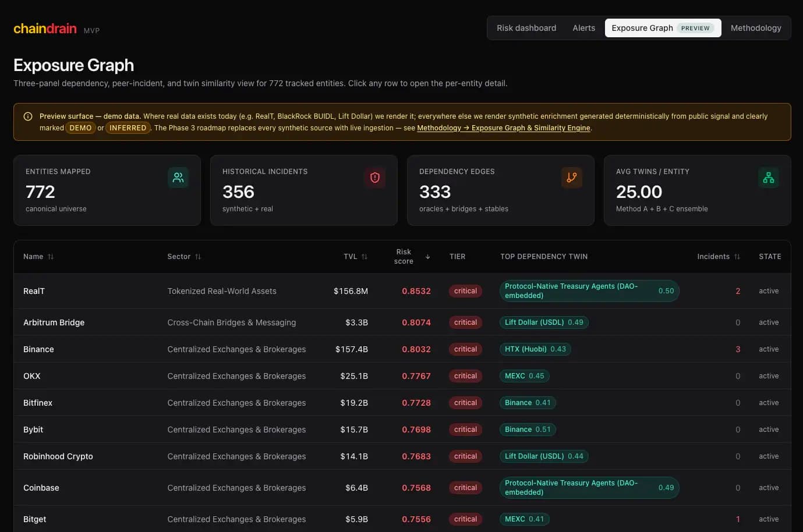Click Arbitrum Bridge's Lift Dollar (USDL) twin chip

(x=544, y=322)
